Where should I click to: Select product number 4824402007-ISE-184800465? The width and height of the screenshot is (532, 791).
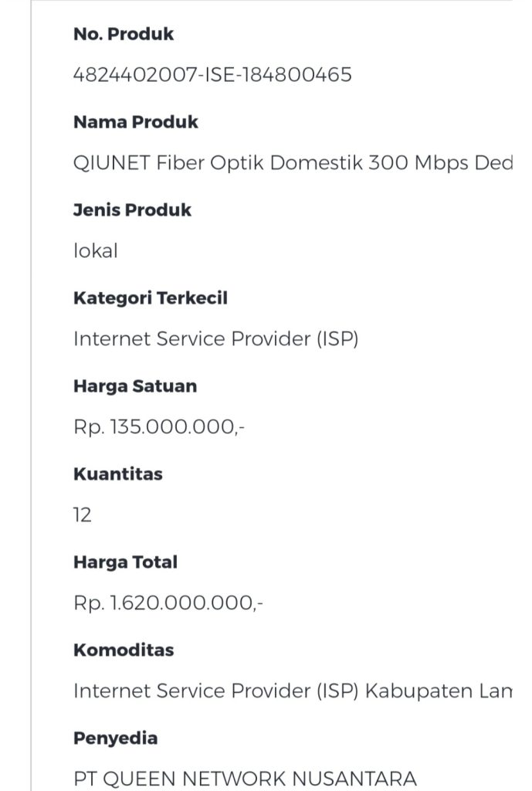[x=212, y=75]
